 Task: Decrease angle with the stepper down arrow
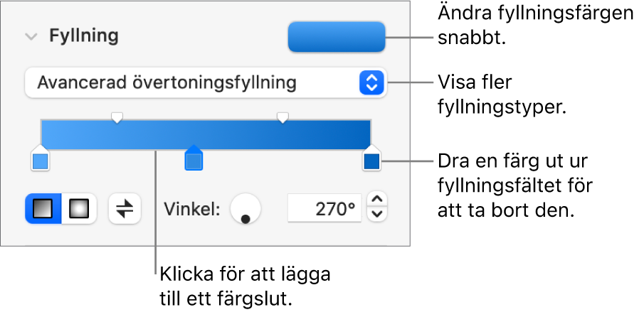click(379, 215)
